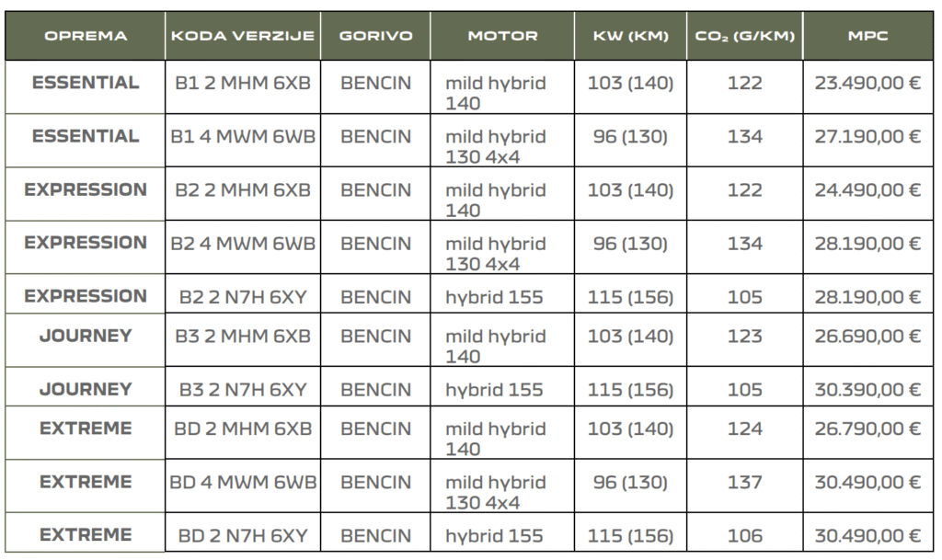
Task: Click the OPREMA column header
Action: click(86, 37)
